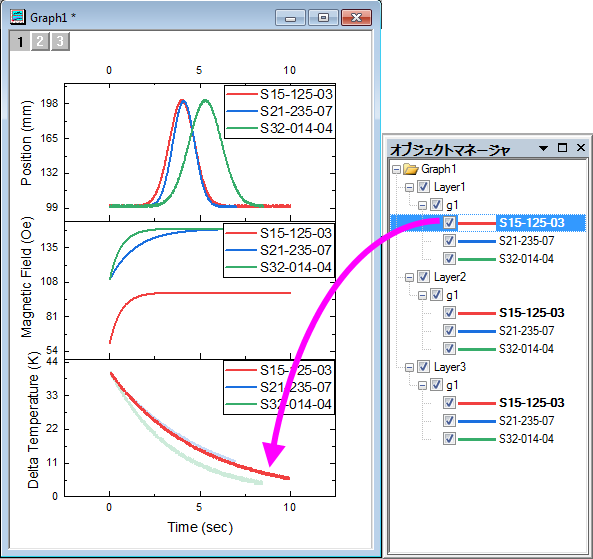Select layer 3 tab in Graph1 window

pos(60,41)
